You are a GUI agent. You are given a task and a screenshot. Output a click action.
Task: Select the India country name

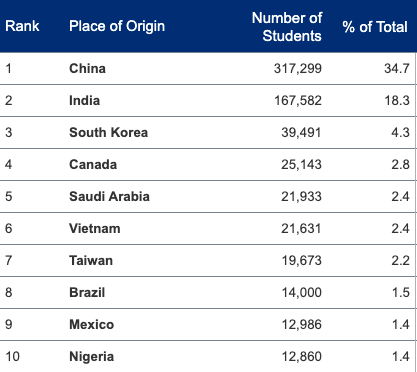tap(84, 100)
